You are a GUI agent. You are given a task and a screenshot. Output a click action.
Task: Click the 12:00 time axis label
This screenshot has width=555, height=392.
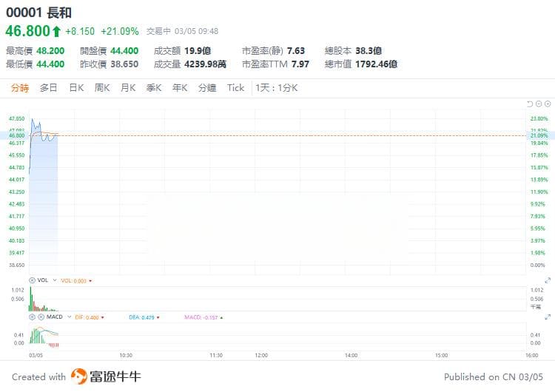tap(261, 355)
